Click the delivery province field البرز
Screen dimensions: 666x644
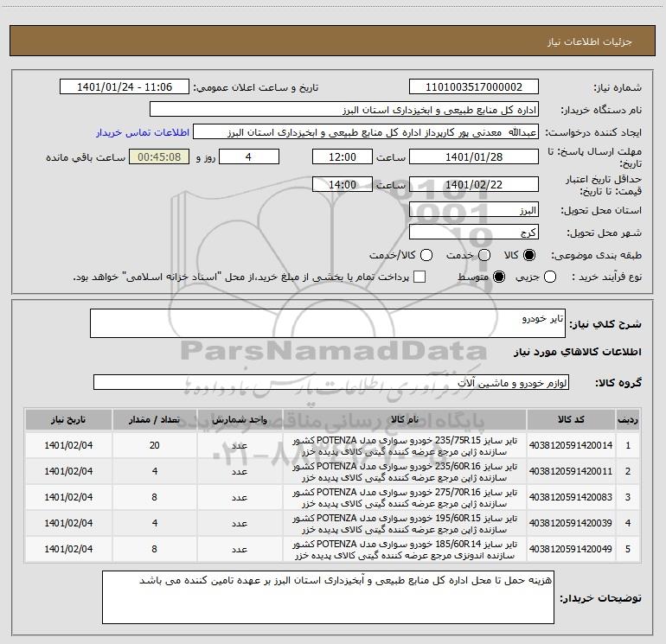(474, 210)
